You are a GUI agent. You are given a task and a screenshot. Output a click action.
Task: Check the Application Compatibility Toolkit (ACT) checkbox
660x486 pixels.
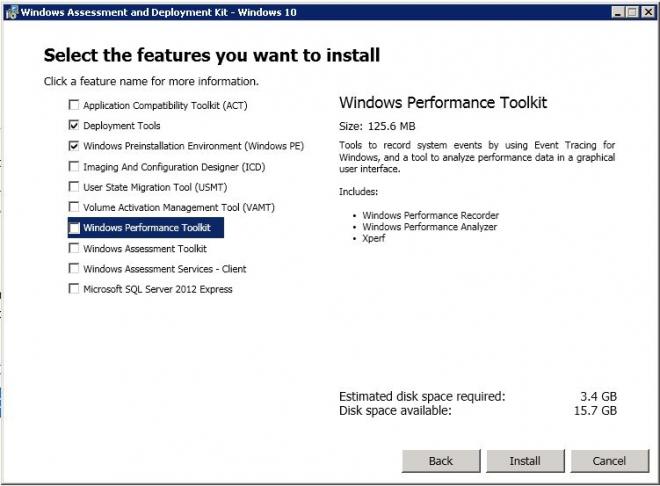(x=74, y=105)
